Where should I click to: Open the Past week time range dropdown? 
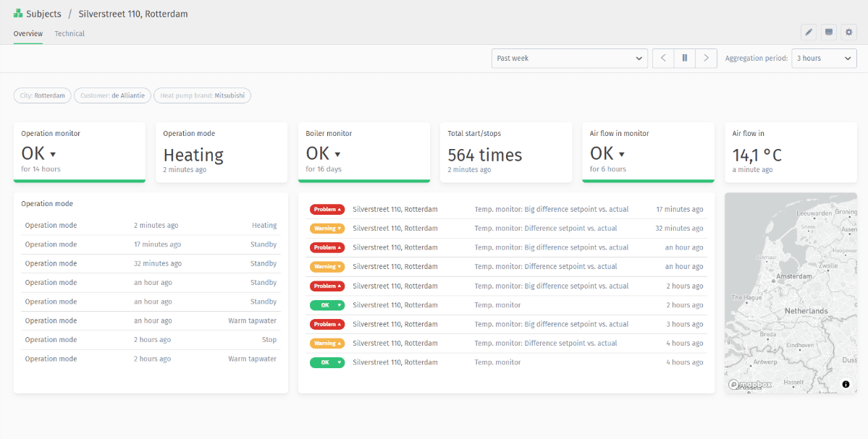[569, 59]
